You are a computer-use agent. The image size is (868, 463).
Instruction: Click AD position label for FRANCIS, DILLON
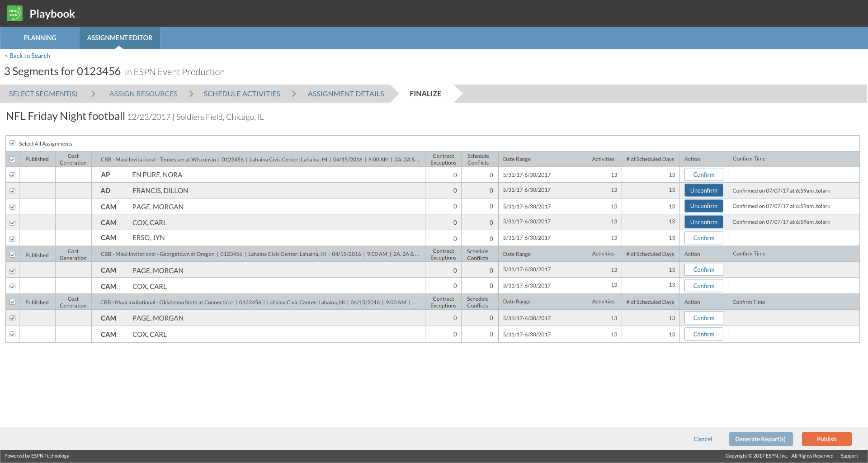(105, 191)
